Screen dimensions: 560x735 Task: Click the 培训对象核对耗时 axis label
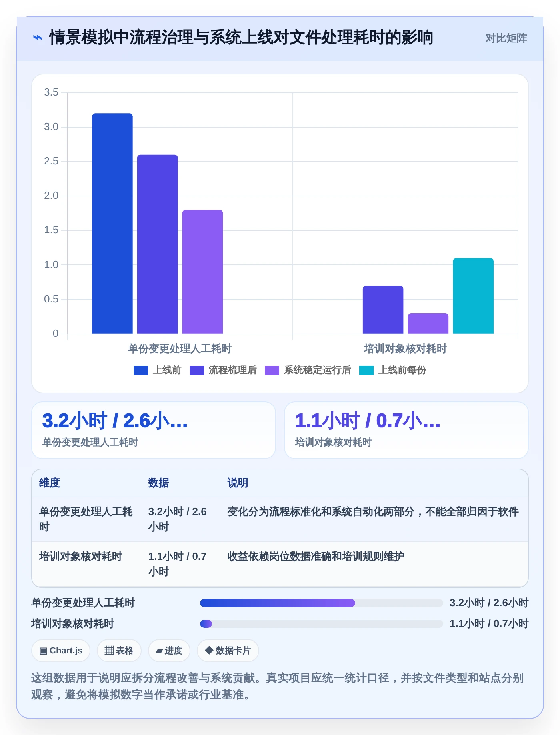coord(405,349)
